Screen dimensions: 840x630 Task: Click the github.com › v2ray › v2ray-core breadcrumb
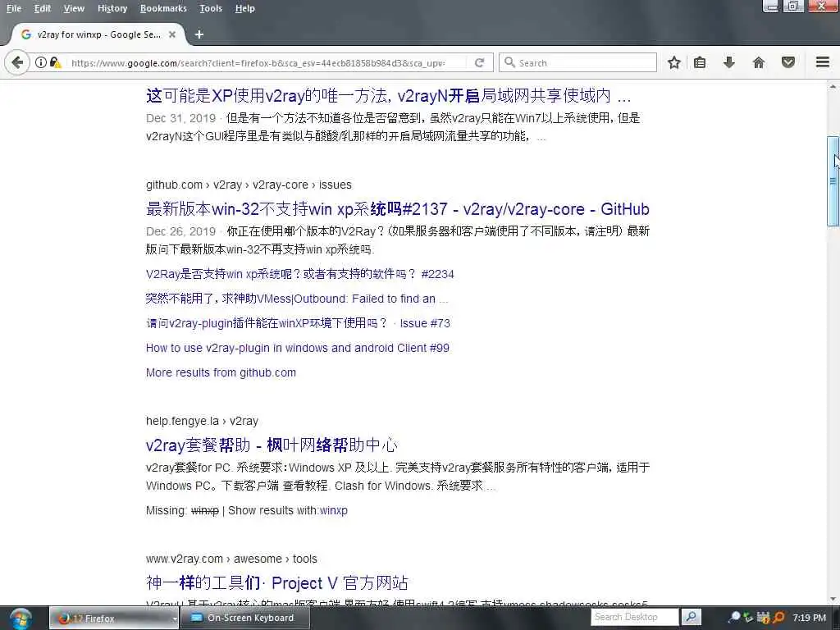(x=249, y=185)
